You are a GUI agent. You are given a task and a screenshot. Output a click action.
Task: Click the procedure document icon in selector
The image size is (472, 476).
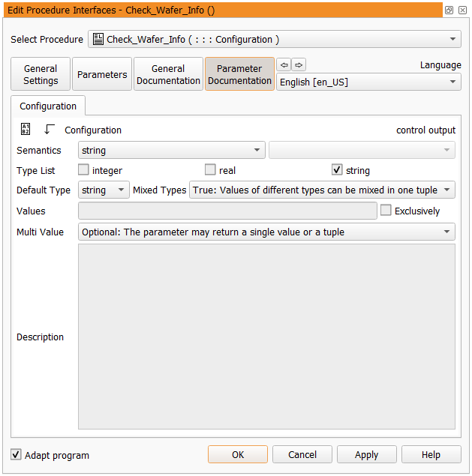(98, 39)
